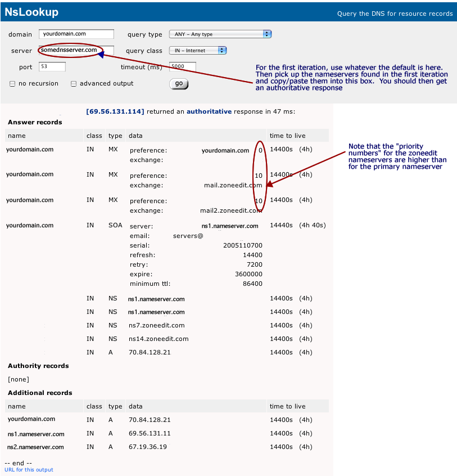Click the ns14.zoneedit.com NS record

(x=158, y=339)
